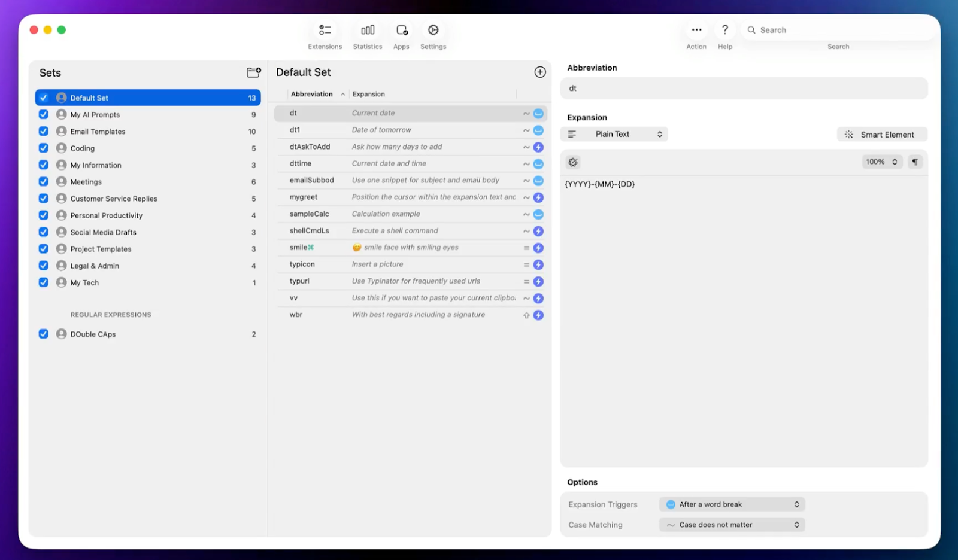The height and width of the screenshot is (560, 958).
Task: Click the gear icon in expansion editor
Action: coord(573,162)
